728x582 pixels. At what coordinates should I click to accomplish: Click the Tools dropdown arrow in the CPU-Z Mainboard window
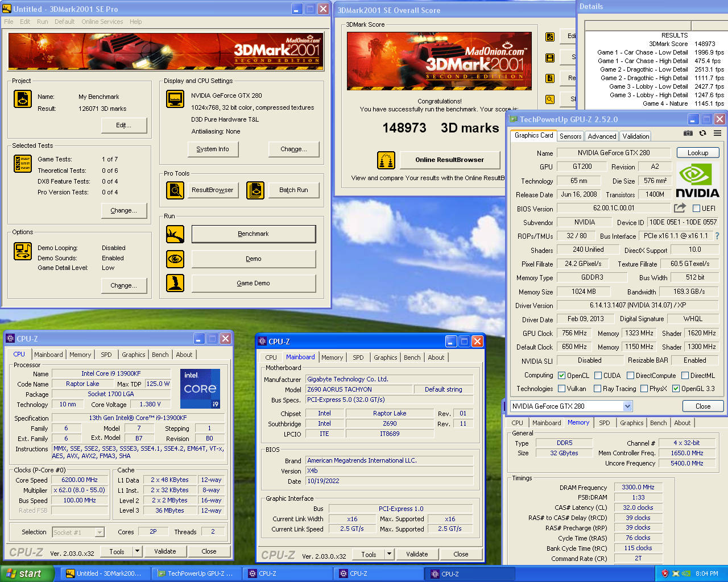389,554
